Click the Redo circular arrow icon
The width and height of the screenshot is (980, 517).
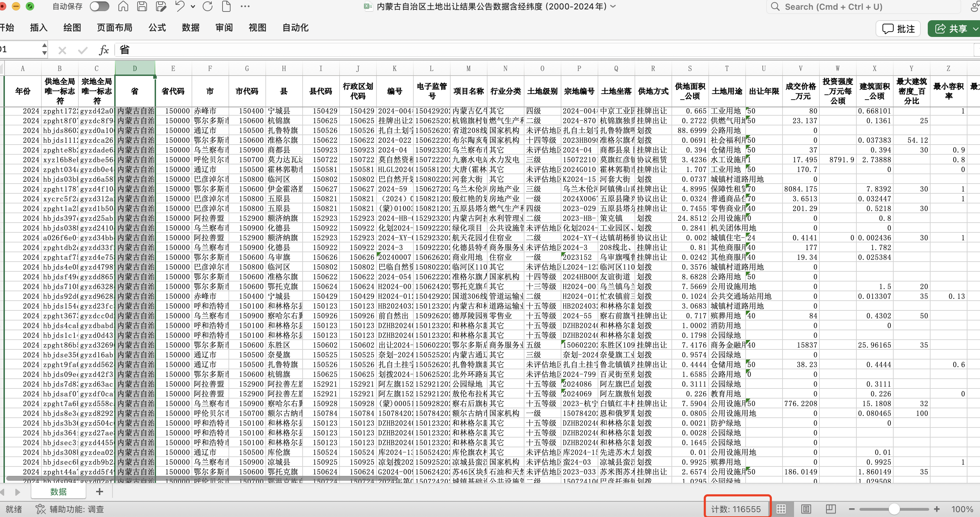208,7
